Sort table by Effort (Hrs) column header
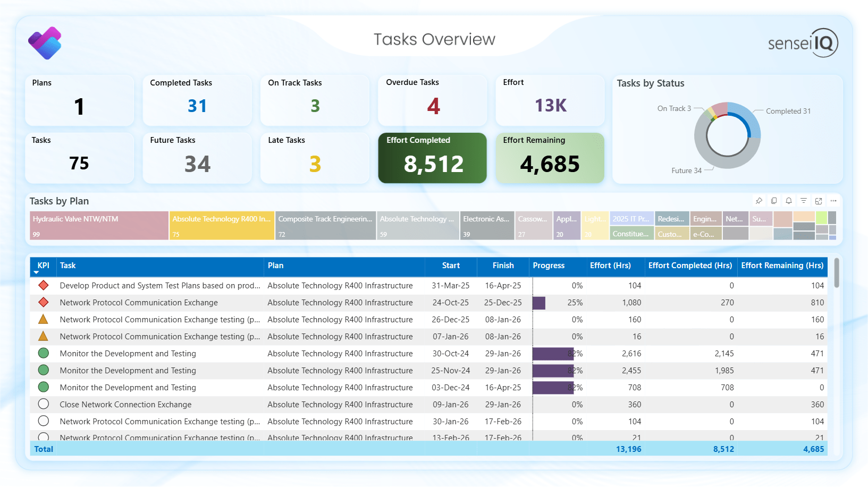The width and height of the screenshot is (868, 488). 610,266
